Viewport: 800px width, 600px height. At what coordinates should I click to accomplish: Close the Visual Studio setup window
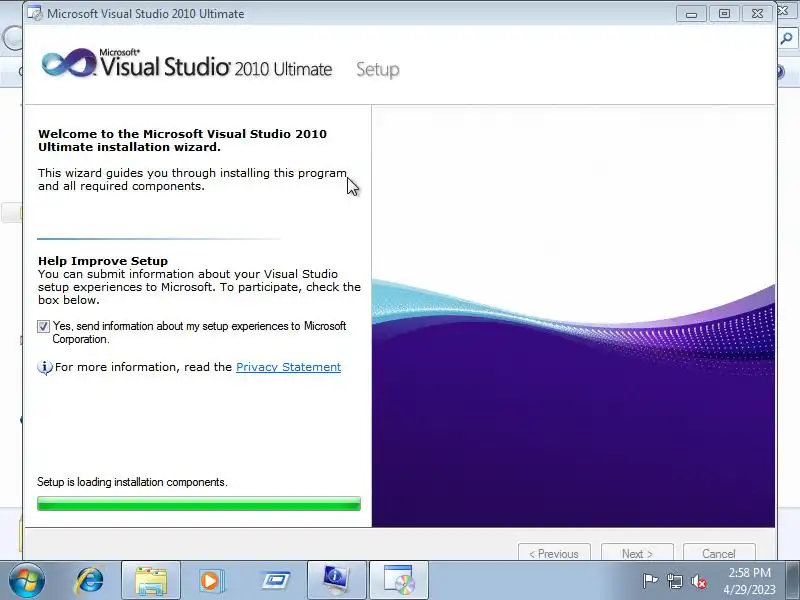click(x=757, y=14)
